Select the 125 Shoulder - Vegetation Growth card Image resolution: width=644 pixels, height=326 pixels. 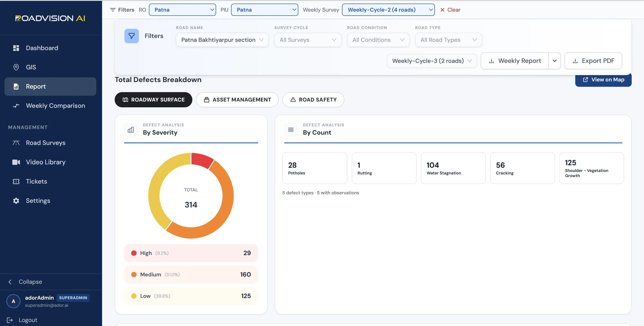coord(592,168)
